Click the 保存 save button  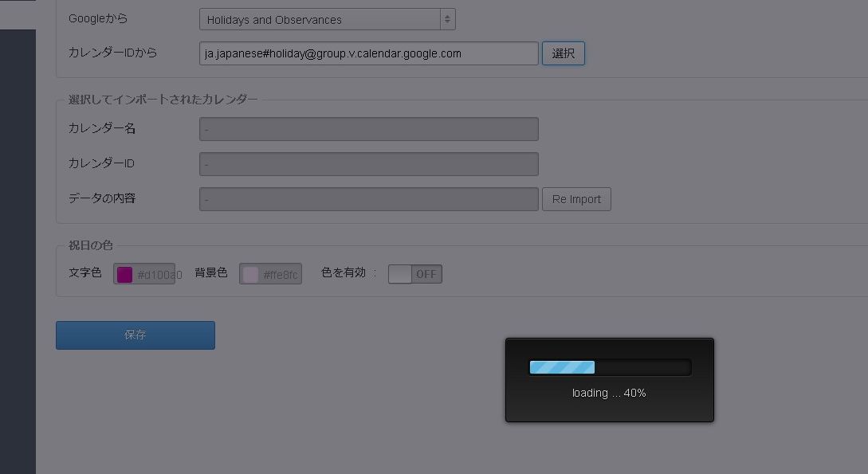(135, 335)
